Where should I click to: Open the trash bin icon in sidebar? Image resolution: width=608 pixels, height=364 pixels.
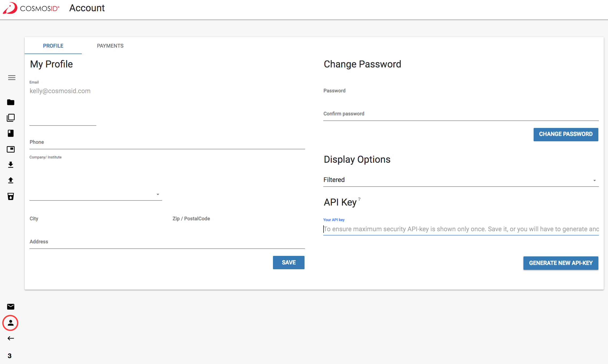[x=11, y=196]
